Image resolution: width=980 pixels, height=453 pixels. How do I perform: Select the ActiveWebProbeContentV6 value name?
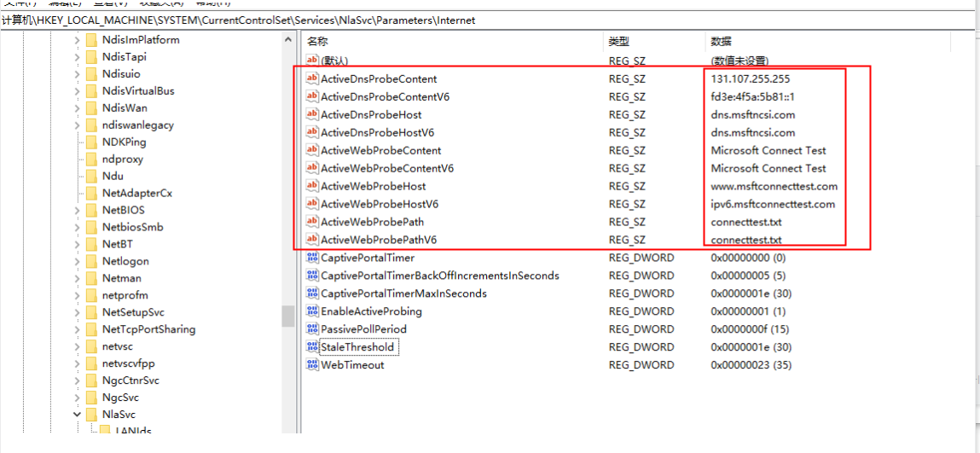(387, 169)
